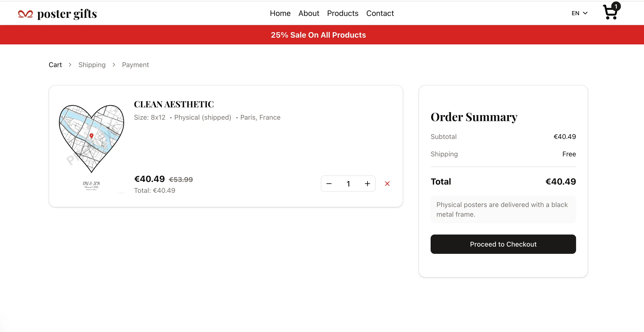Click the Clean Aesthetic product title

click(x=173, y=104)
